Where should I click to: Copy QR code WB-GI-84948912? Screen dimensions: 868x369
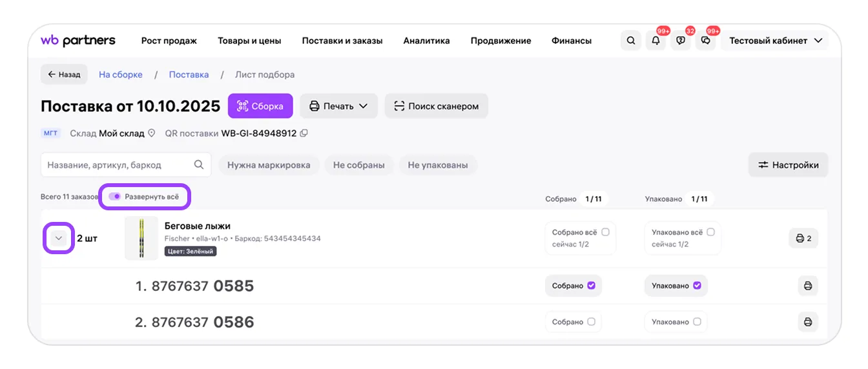[304, 134]
